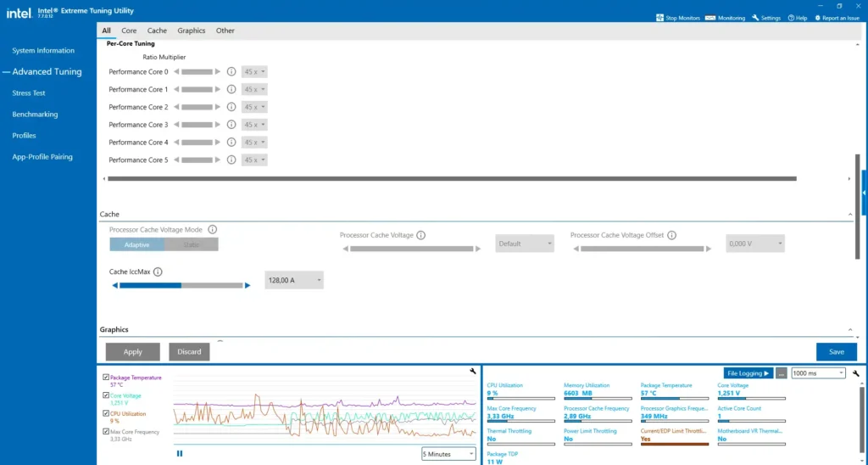868x465 pixels.
Task: Uncheck Package Temperature graph checkbox
Action: coord(106,378)
